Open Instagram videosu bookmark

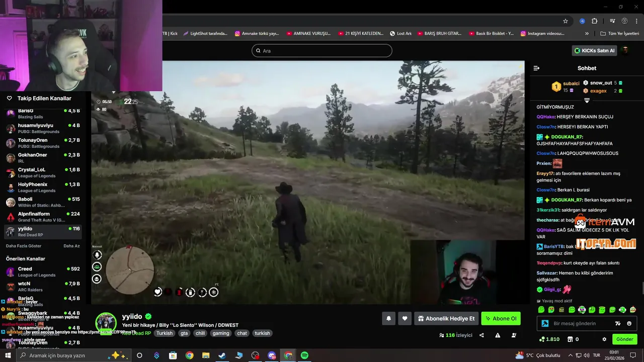[x=542, y=34]
